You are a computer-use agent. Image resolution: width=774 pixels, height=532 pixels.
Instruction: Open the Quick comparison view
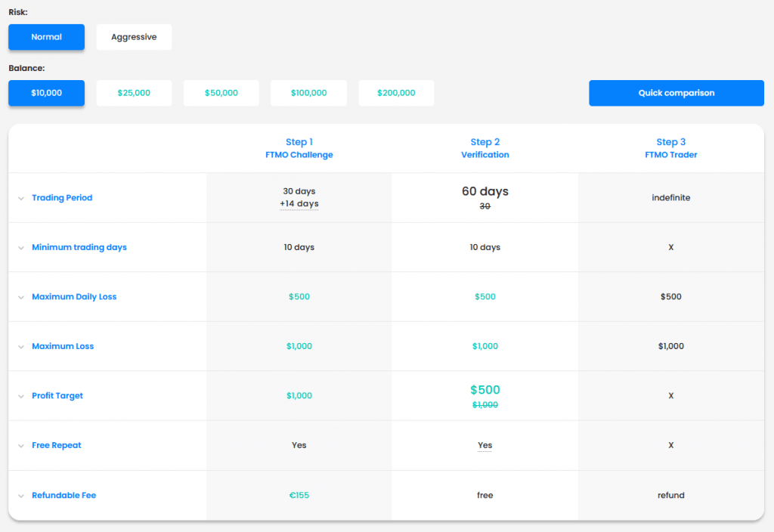click(676, 93)
